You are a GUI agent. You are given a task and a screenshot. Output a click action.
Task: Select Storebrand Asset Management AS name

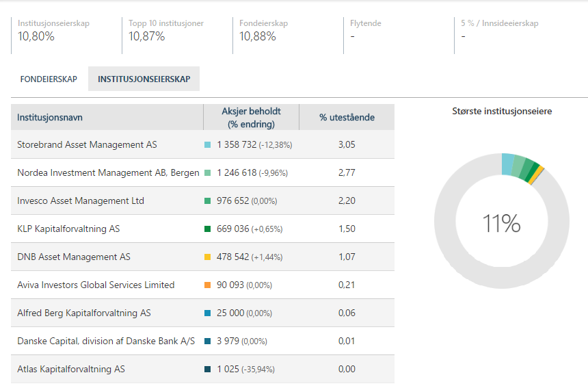pyautogui.click(x=87, y=144)
